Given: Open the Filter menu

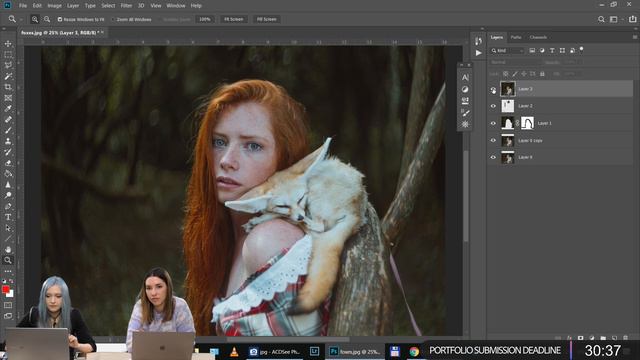Looking at the screenshot, I should (126, 6).
